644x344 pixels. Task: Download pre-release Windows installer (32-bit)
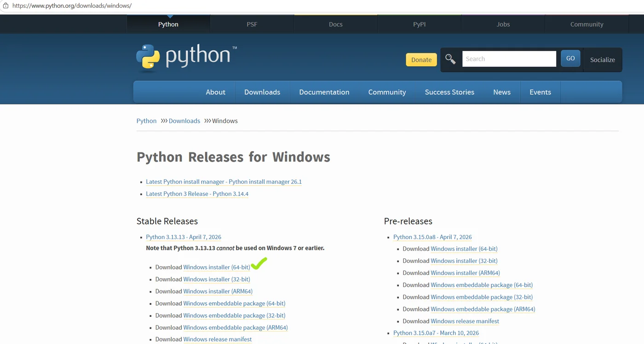[464, 261]
